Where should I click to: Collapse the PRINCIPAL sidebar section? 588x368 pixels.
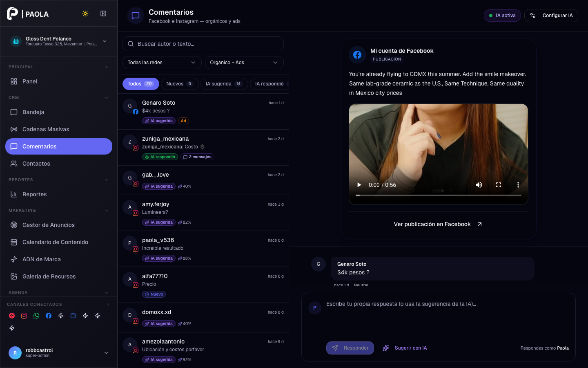click(107, 67)
